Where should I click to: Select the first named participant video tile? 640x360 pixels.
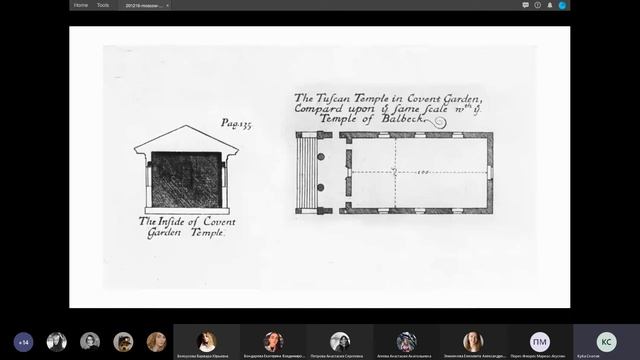click(207, 342)
